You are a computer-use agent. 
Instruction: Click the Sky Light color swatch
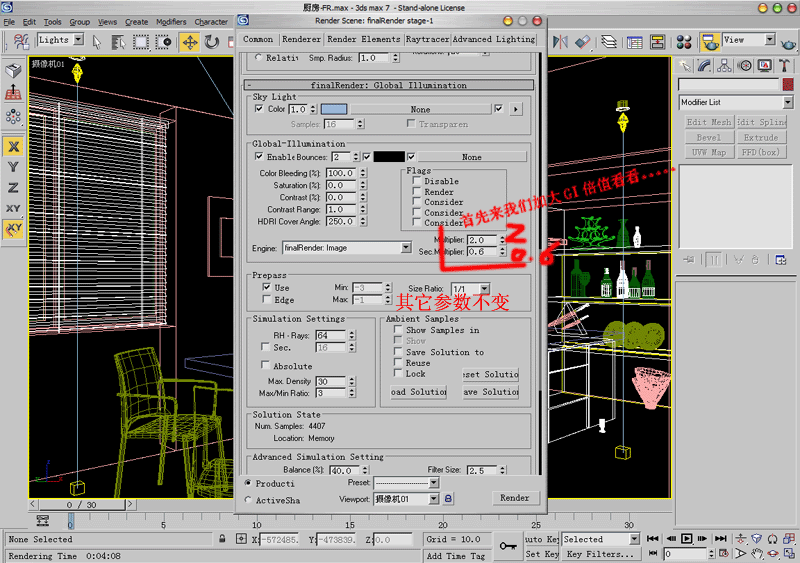333,109
